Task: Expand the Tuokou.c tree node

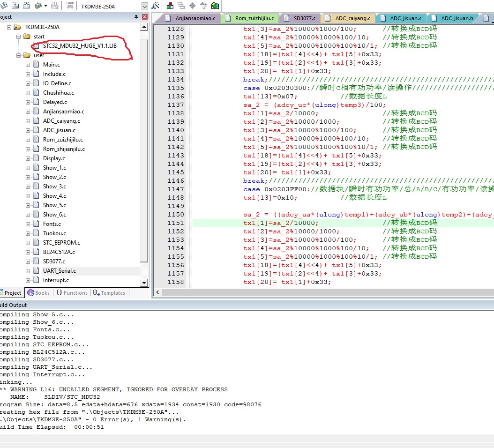Action: (x=28, y=233)
